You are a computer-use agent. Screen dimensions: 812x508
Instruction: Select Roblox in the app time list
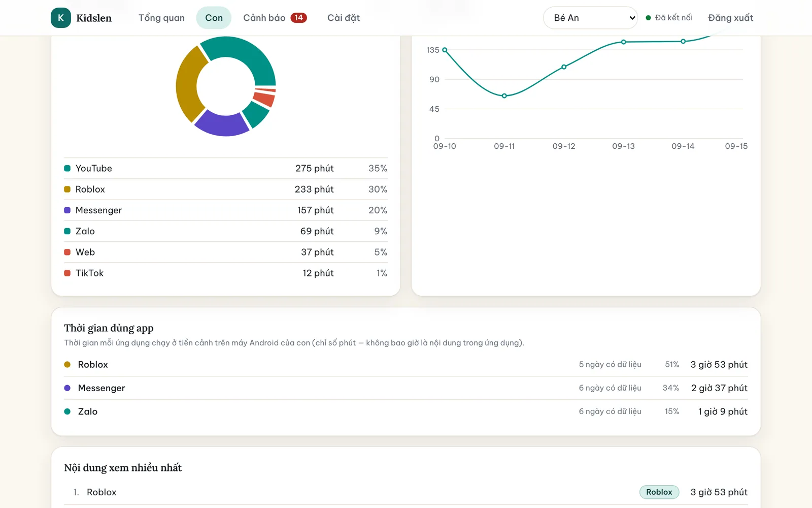tap(93, 364)
